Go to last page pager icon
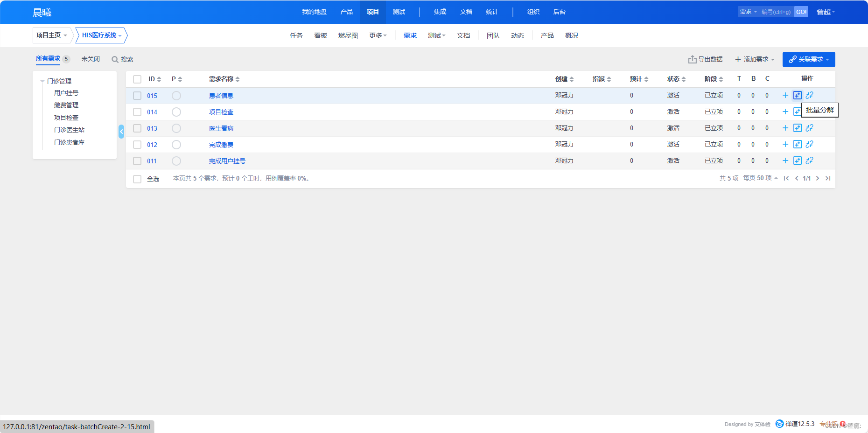Image resolution: width=868 pixels, height=433 pixels. [x=828, y=178]
